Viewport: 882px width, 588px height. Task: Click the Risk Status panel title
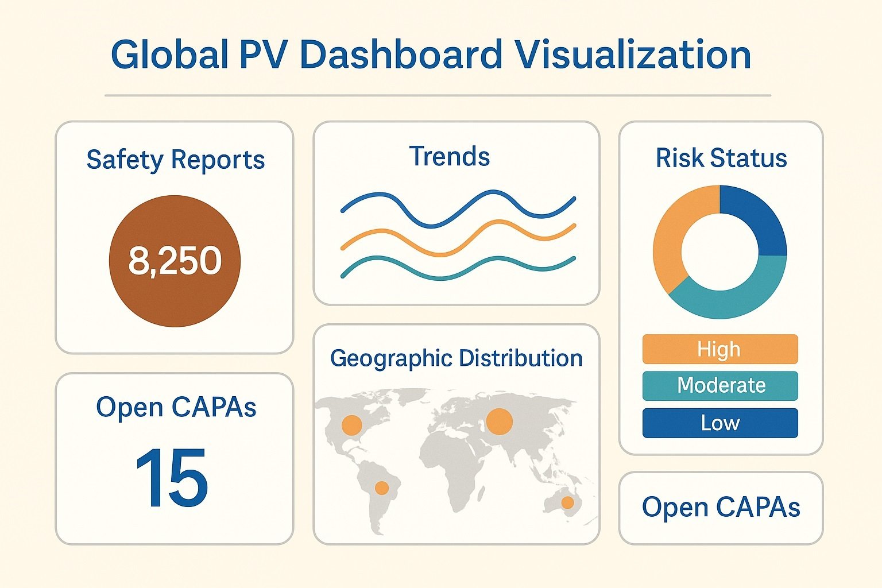(x=721, y=158)
